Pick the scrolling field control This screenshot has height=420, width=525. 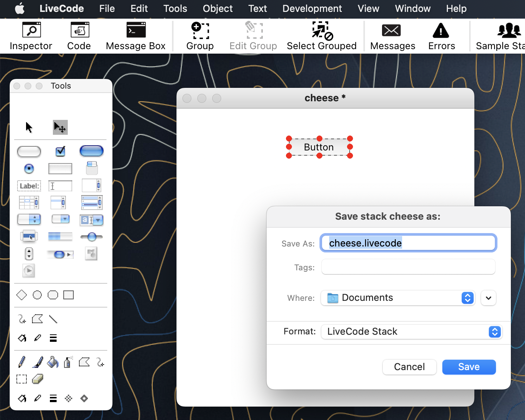point(92,185)
